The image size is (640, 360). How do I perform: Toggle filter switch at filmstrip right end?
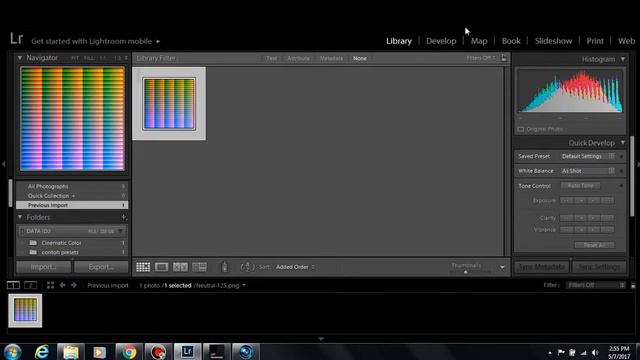tap(633, 285)
